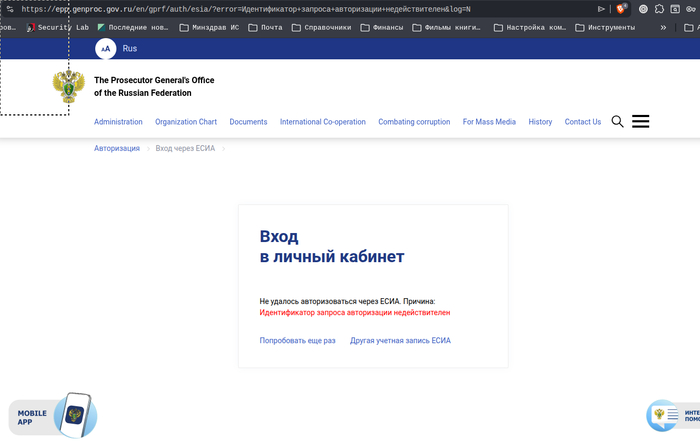Open the Administration menu item
The image size is (700, 447).
click(x=118, y=122)
